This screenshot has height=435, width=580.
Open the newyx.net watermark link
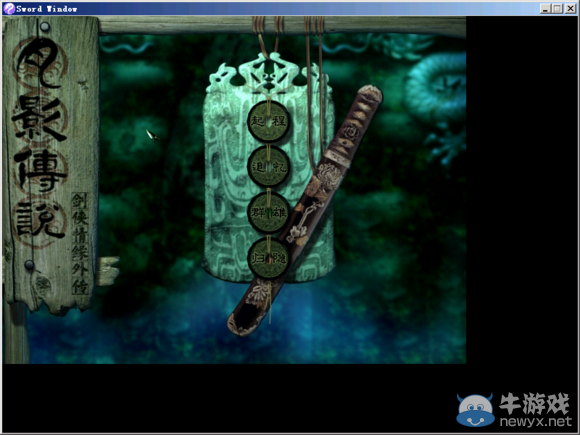click(x=536, y=421)
